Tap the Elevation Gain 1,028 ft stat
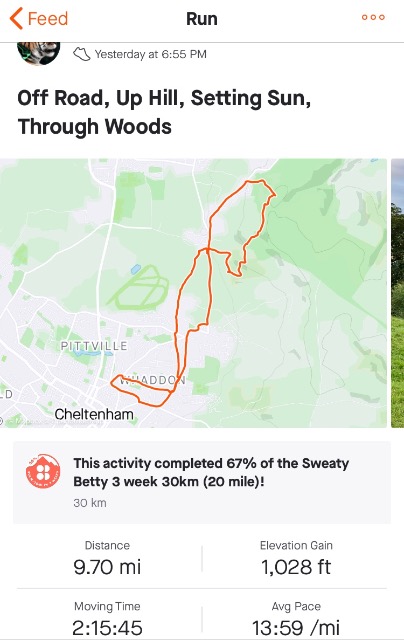 (x=296, y=559)
